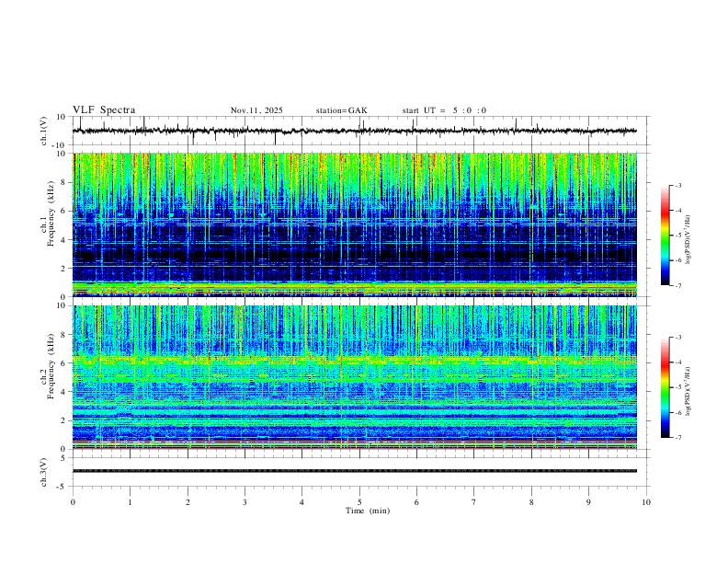Click the "8" kHz tick on ch.2 spectrogram
The width and height of the screenshot is (728, 563).
pos(63,335)
